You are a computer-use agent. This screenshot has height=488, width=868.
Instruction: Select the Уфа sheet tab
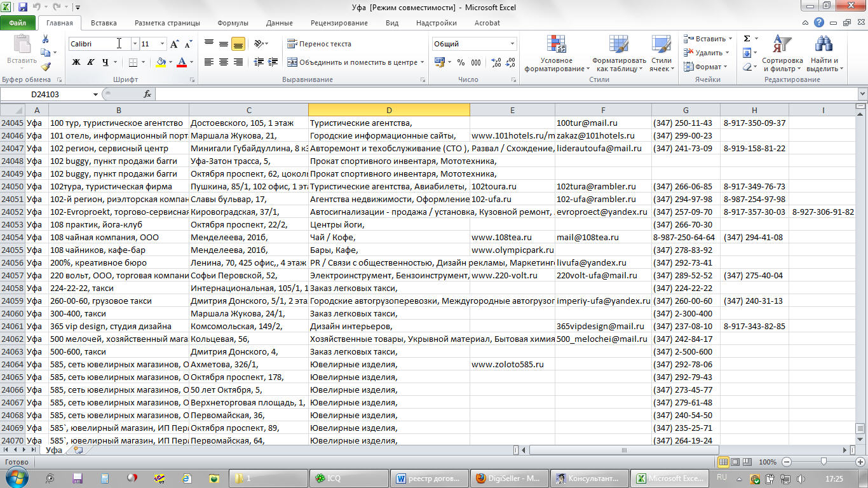54,450
